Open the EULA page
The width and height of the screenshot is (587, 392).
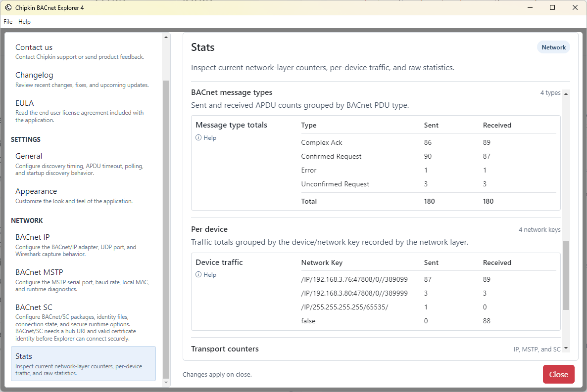(83, 111)
